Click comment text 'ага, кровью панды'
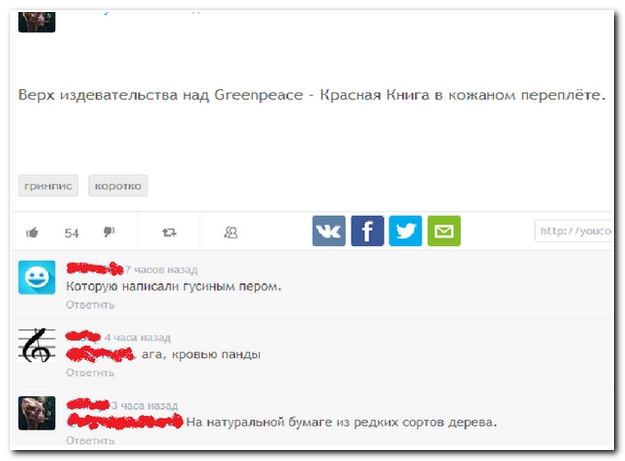 point(201,354)
